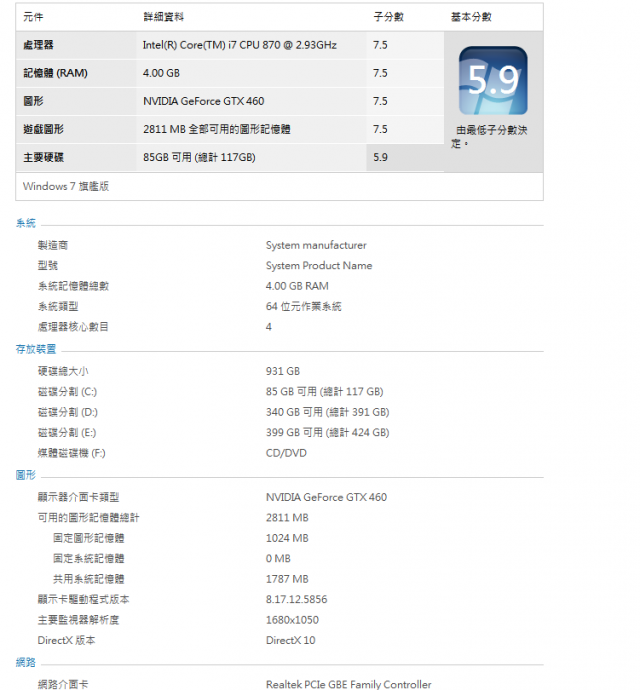
Task: Click the System manufacturer value
Action: pos(316,245)
